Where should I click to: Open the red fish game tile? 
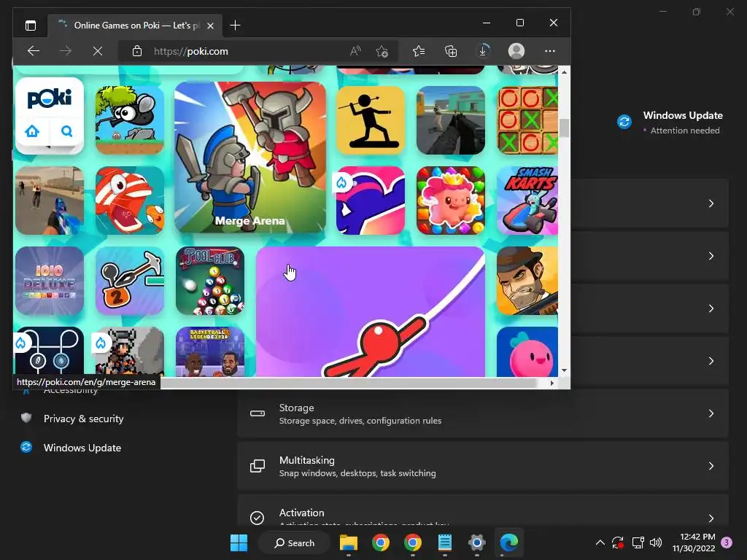tap(130, 200)
